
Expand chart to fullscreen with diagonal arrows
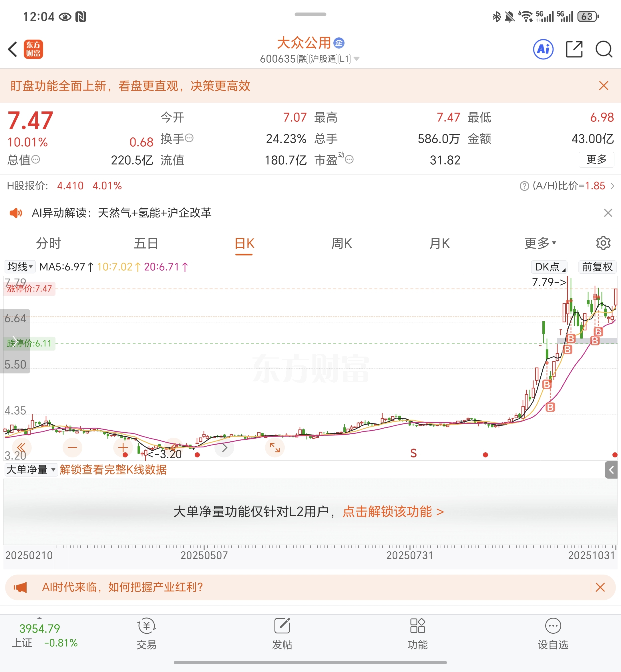coord(274,447)
